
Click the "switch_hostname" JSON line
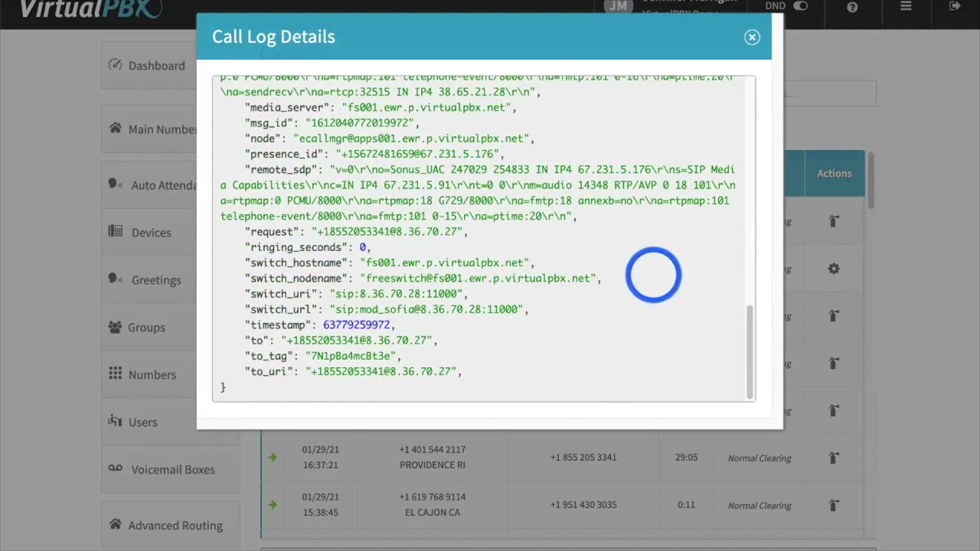point(390,262)
